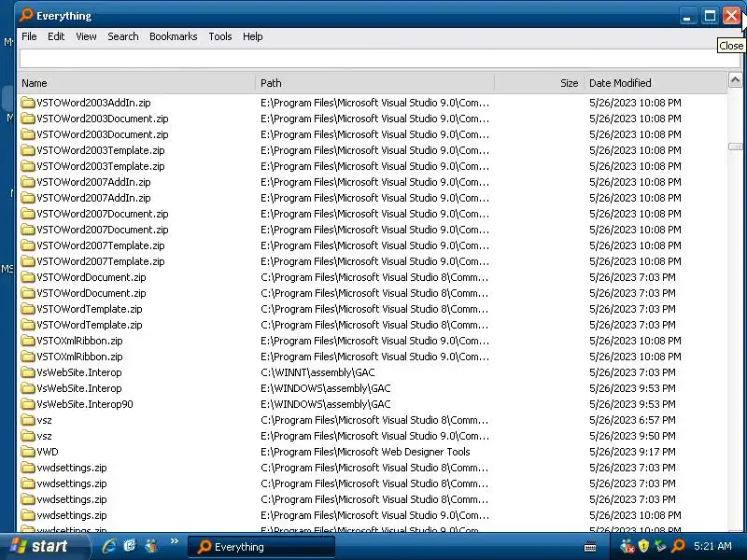Sort results by the Size column
The height and width of the screenshot is (560, 747).
(540, 83)
